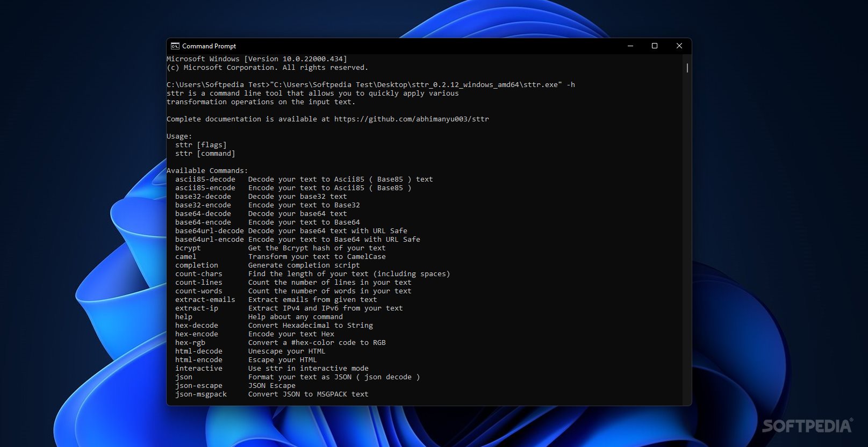Click 'Get the Bcrypt hash of your text'

pyautogui.click(x=317, y=248)
